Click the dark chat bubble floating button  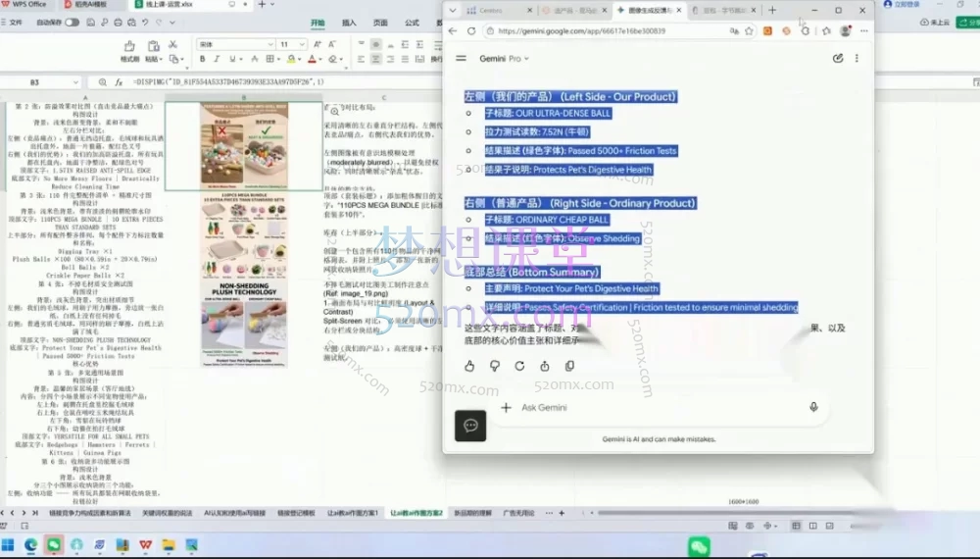click(x=470, y=426)
